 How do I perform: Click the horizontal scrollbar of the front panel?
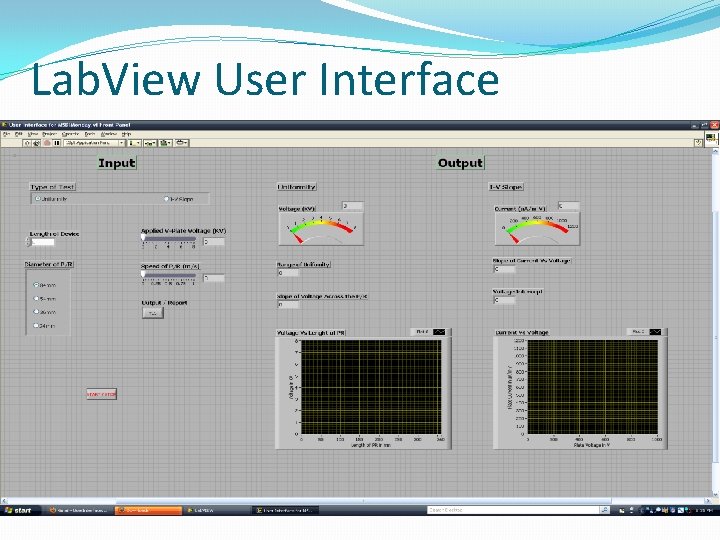tap(358, 501)
